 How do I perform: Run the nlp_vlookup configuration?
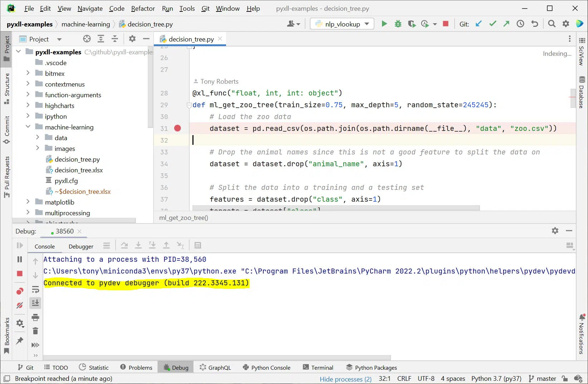click(x=384, y=24)
